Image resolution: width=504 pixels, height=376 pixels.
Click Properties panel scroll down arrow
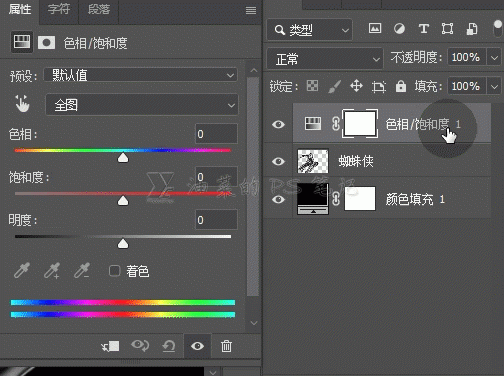(x=254, y=323)
